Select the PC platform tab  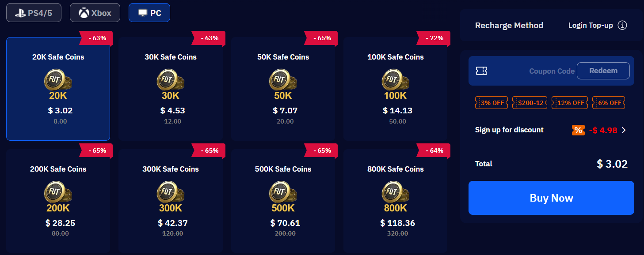(149, 13)
